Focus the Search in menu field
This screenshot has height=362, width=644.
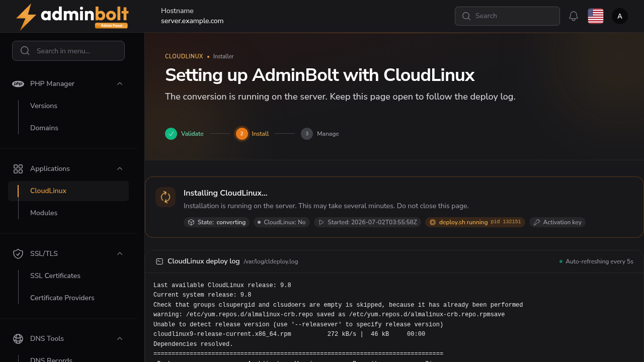click(68, 51)
